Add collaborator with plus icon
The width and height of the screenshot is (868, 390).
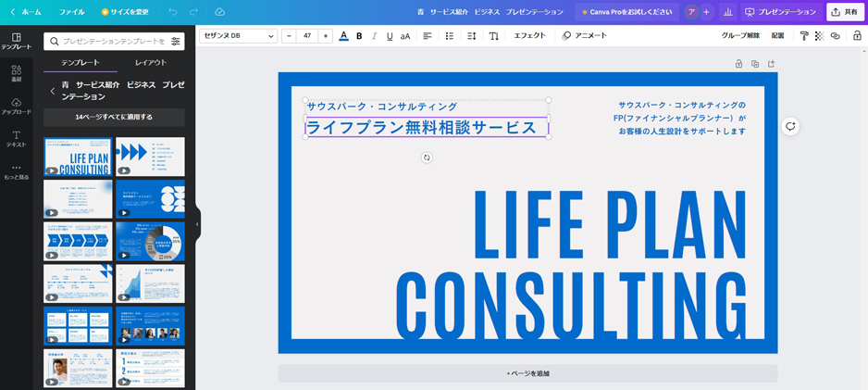(x=706, y=12)
